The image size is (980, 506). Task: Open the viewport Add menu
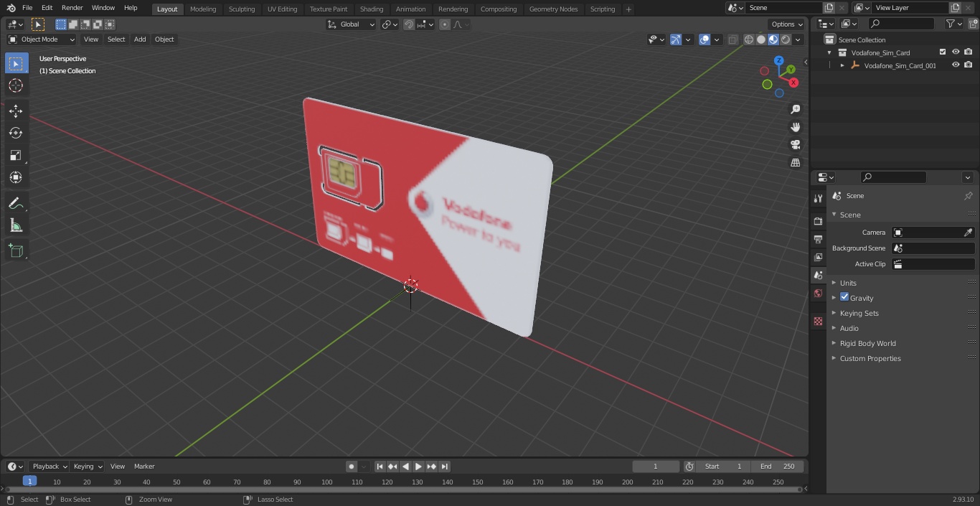click(x=140, y=39)
